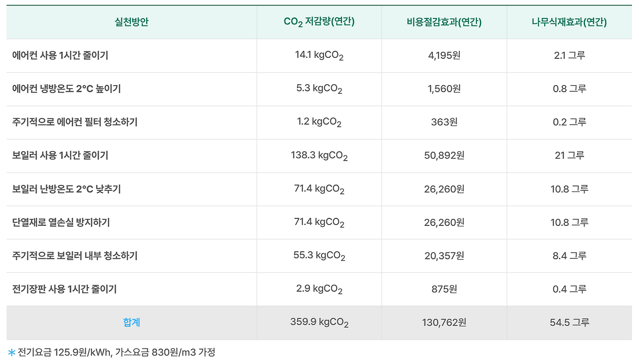Viewport: 639px width, 364px height.
Task: Click the blue 합계 total label
Action: click(x=132, y=323)
